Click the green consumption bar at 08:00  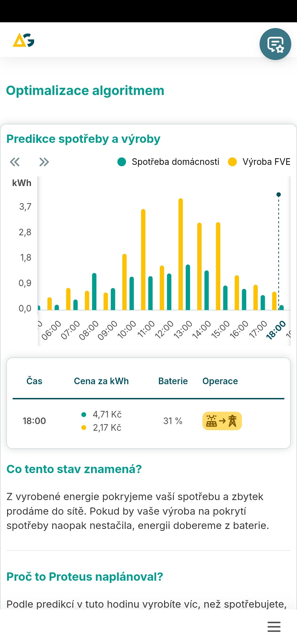tap(94, 291)
